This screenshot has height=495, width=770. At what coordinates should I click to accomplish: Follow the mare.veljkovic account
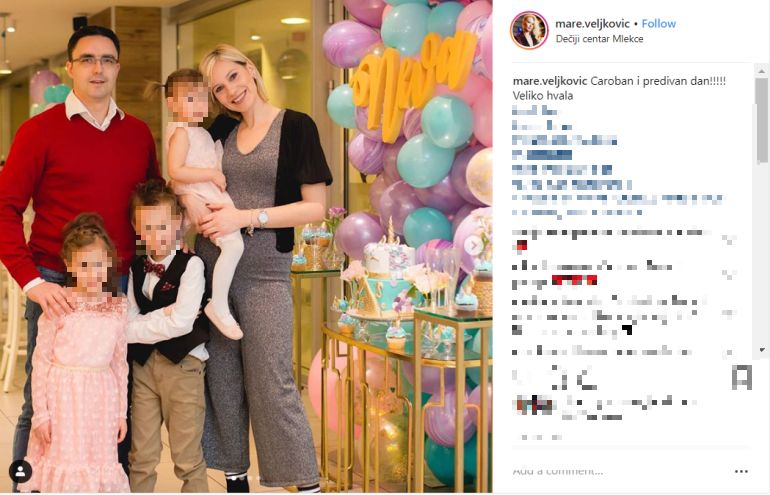[x=659, y=24]
